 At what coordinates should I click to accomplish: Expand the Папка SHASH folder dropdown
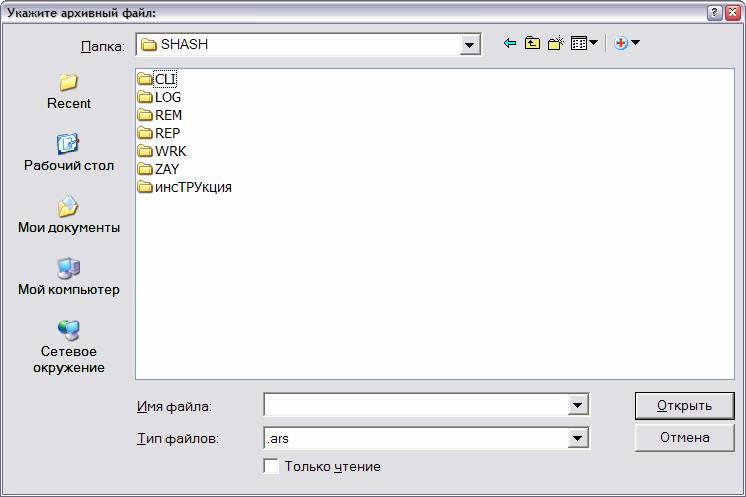(470, 45)
